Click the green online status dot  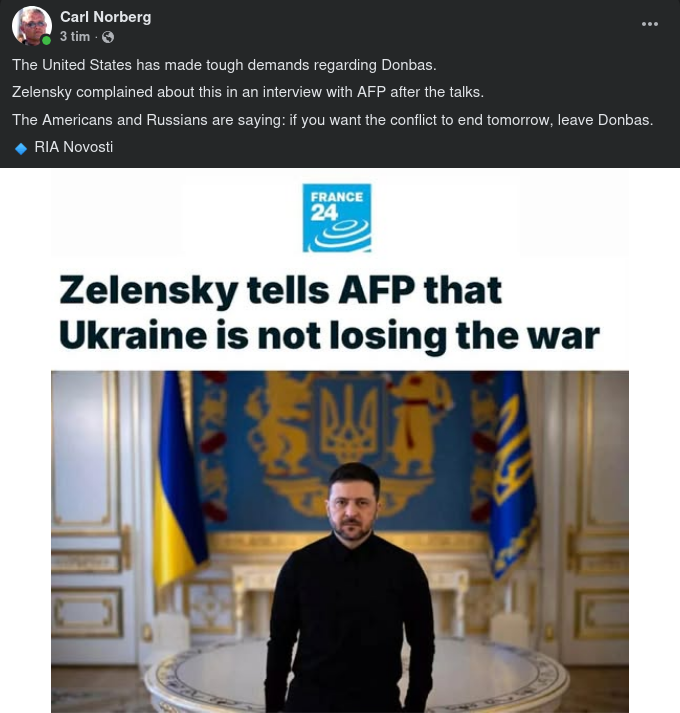click(x=46, y=41)
